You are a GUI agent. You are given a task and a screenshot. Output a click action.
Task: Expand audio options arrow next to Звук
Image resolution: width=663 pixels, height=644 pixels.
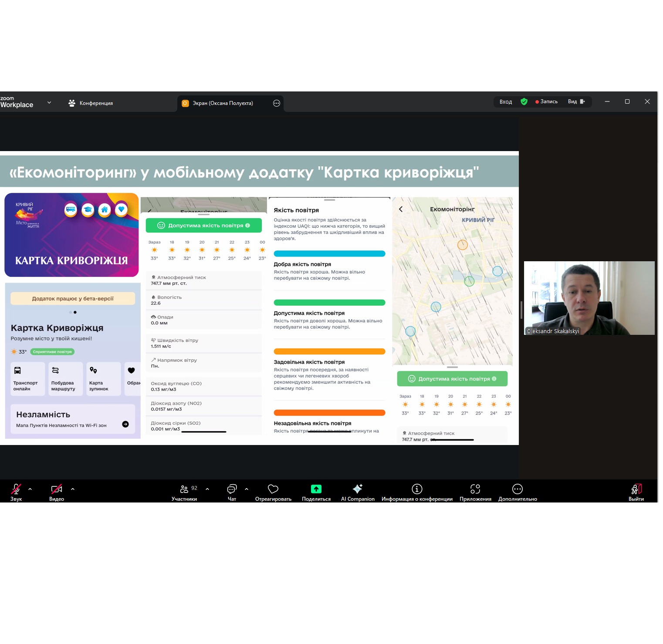(x=30, y=489)
